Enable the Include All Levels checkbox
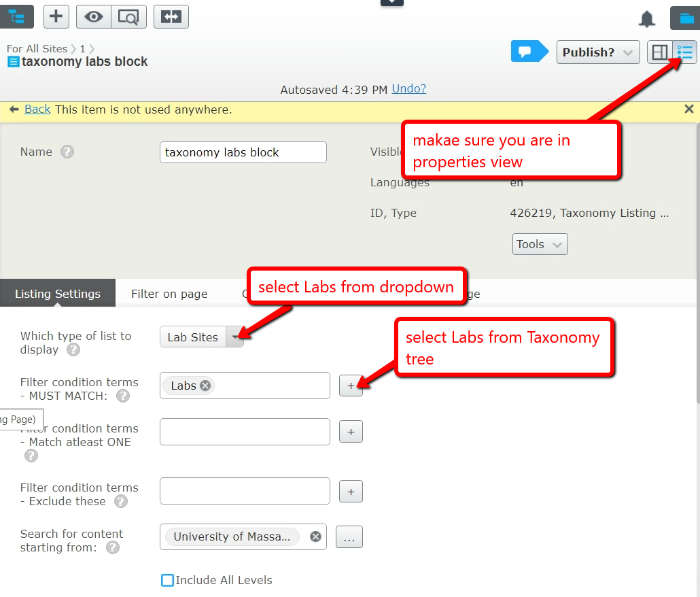 [167, 580]
